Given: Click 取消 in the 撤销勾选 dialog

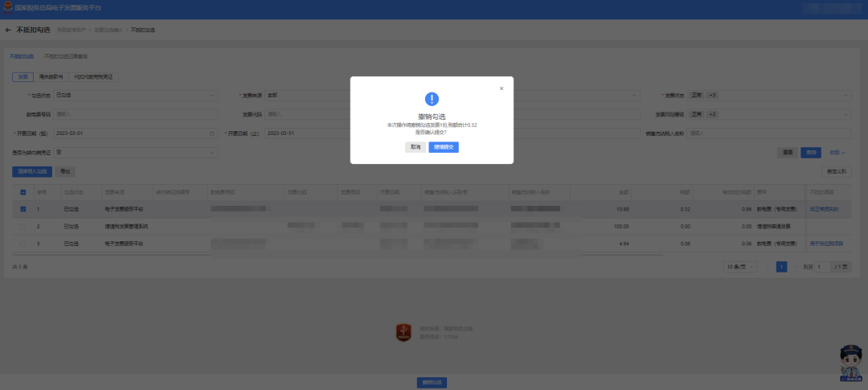Looking at the screenshot, I should [x=416, y=147].
